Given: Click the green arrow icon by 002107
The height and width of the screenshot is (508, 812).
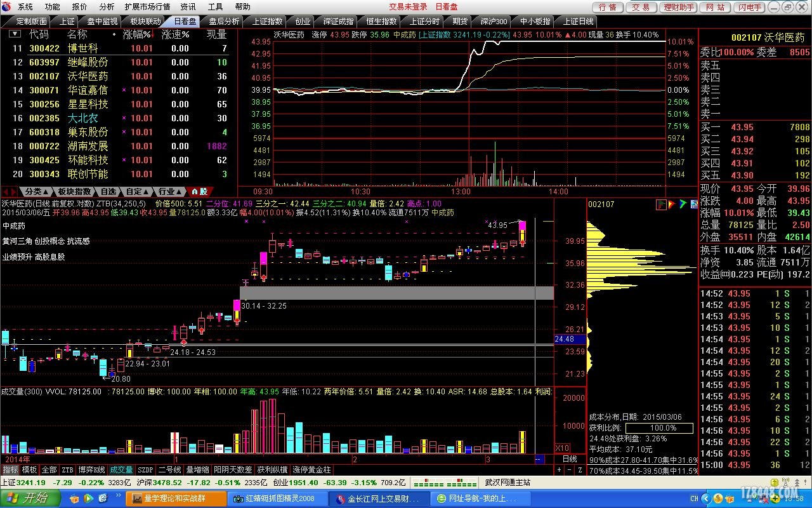Looking at the screenshot, I should click(683, 204).
